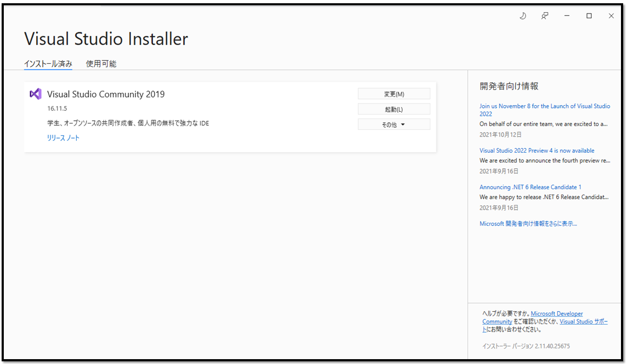This screenshot has width=628, height=364.
Task: Switch to the インストール済み tab
Action: pyautogui.click(x=48, y=64)
